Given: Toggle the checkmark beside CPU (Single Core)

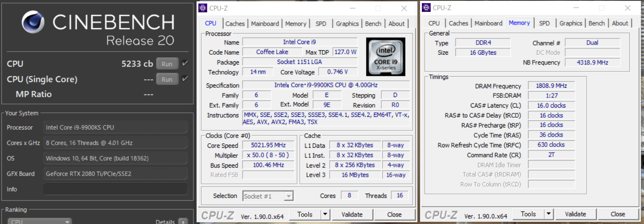Looking at the screenshot, I should [185, 79].
